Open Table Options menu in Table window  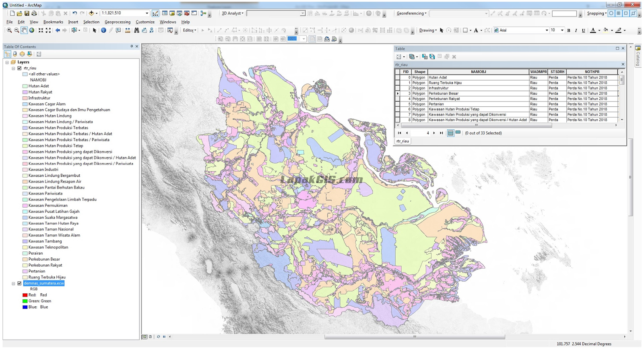point(400,57)
